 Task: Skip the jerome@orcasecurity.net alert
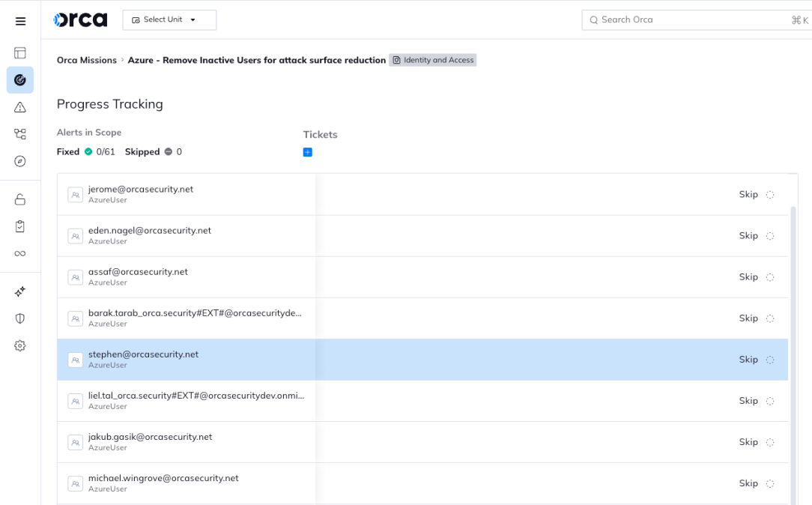tap(748, 194)
